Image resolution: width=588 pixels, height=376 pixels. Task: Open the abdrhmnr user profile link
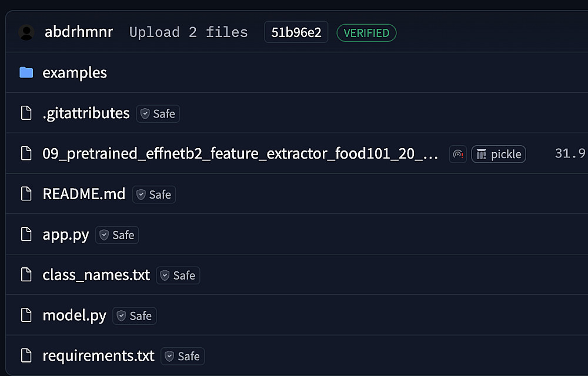pos(79,32)
